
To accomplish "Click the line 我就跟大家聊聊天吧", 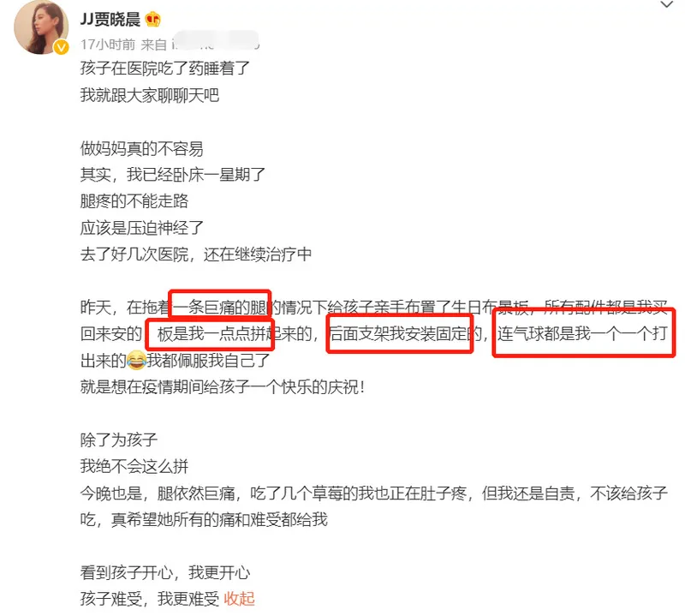I will pyautogui.click(x=150, y=95).
